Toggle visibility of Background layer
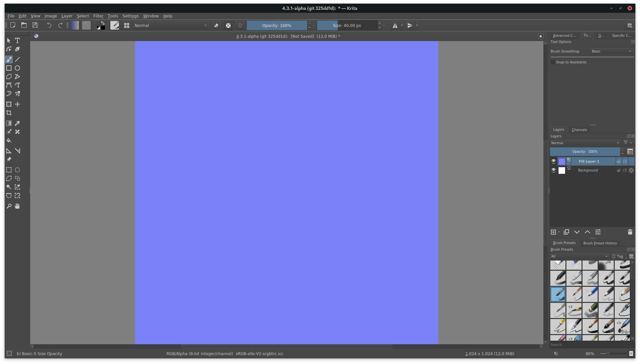640x364 pixels. pos(553,170)
